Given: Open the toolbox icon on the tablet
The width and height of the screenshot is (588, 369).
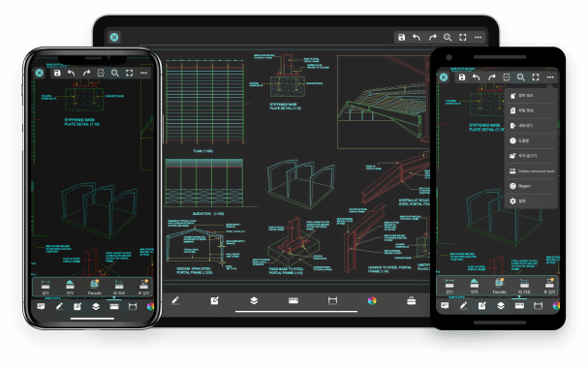Looking at the screenshot, I should pos(412,300).
